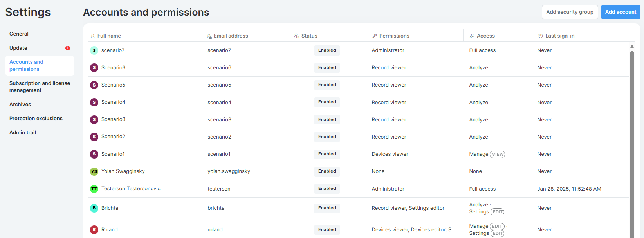The image size is (644, 238).
Task: Click Enabled status for Scenario1
Action: tap(327, 154)
